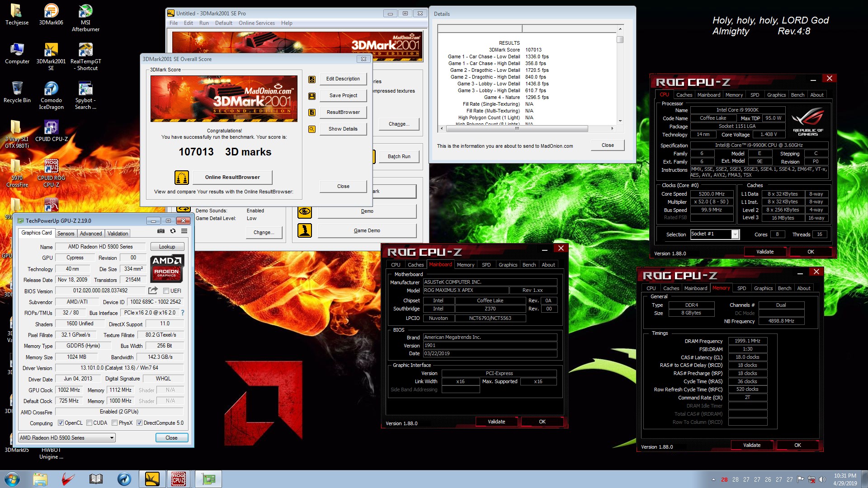Toggle the DirectCompute 5.0 checkbox
This screenshot has width=868, height=488.
pyautogui.click(x=140, y=423)
